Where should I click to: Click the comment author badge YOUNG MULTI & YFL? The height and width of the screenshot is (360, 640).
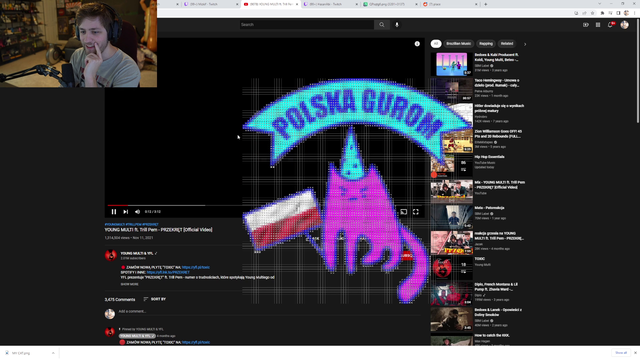point(137,336)
